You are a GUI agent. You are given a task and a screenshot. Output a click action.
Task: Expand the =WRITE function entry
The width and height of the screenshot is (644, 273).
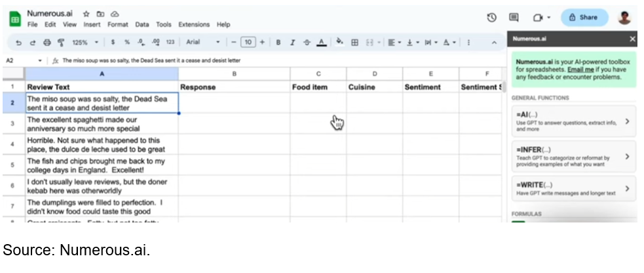(573, 189)
